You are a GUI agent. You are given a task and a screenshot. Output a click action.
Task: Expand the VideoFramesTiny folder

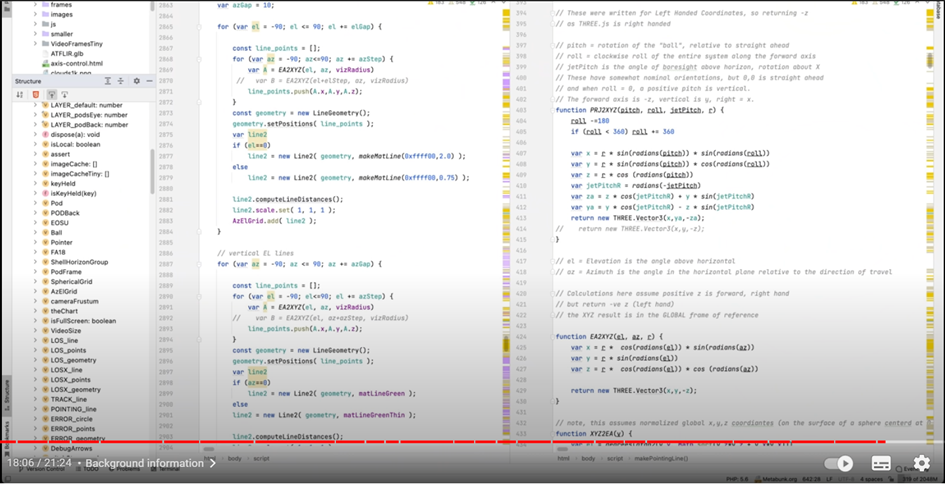click(35, 43)
